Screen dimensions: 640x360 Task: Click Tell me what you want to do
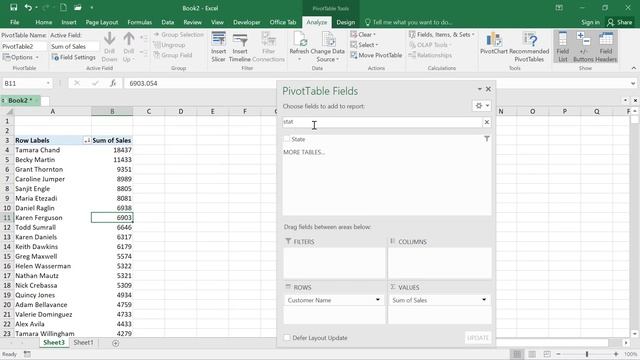pos(409,22)
